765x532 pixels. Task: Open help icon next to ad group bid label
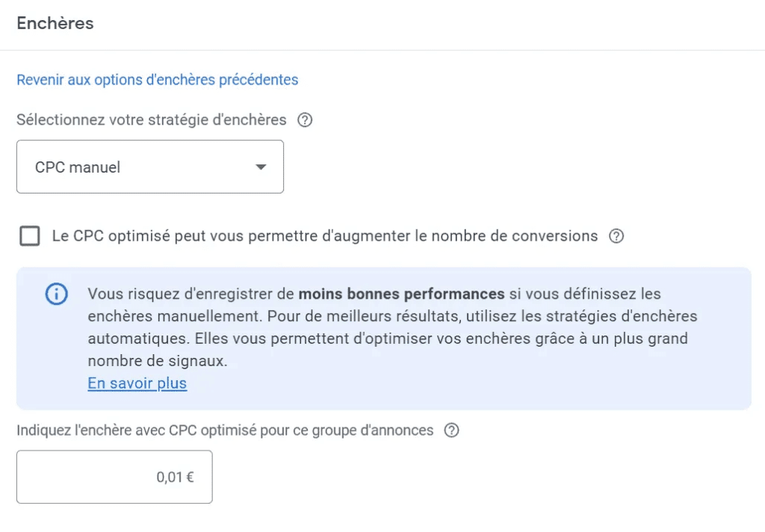click(x=452, y=430)
